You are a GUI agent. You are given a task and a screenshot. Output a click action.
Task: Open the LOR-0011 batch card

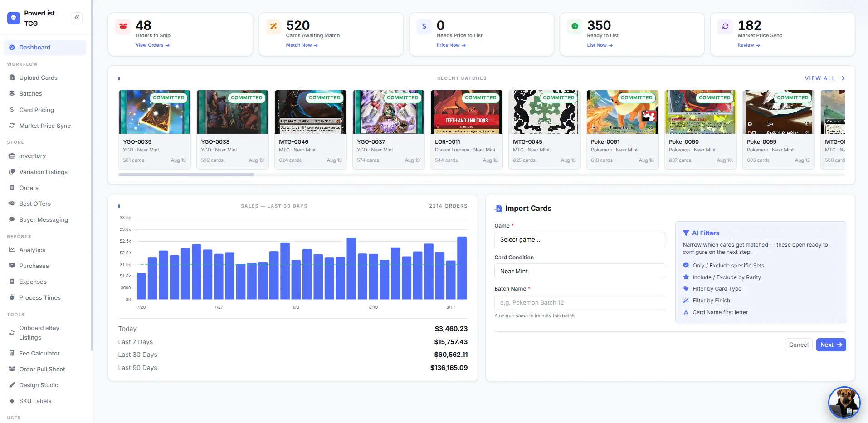click(x=467, y=130)
